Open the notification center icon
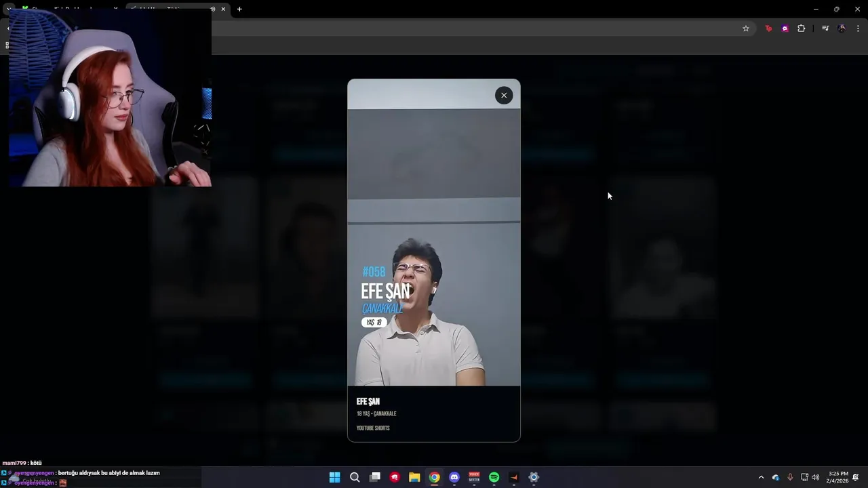Viewport: 868px width, 488px height. (x=856, y=477)
